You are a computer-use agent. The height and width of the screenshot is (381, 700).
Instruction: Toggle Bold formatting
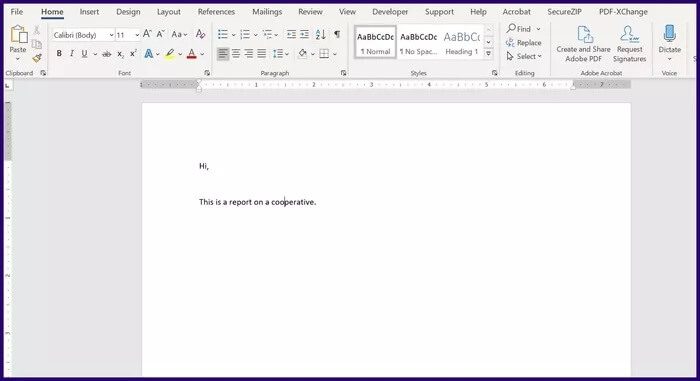[x=59, y=54]
